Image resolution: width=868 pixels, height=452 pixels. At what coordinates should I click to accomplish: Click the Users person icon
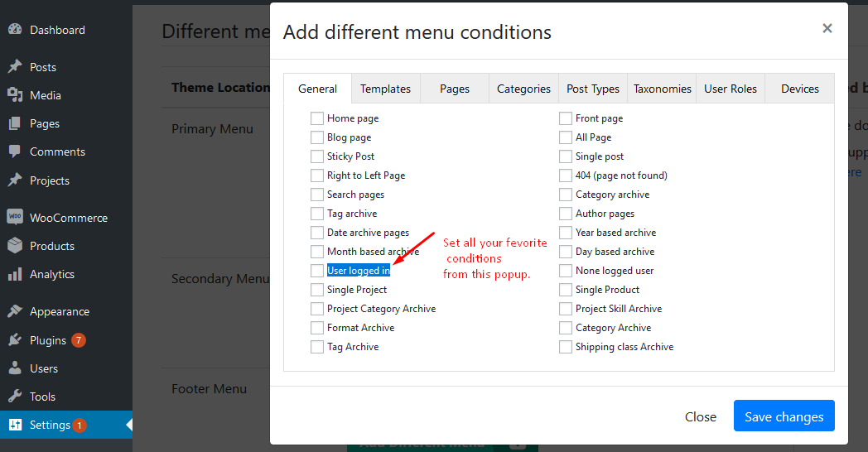click(15, 368)
